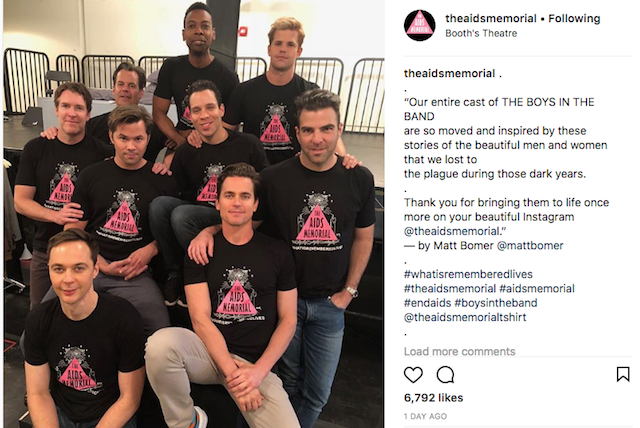The image size is (640, 428).
Task: Open the @theaidsmemorialtshirt mention
Action: [465, 317]
